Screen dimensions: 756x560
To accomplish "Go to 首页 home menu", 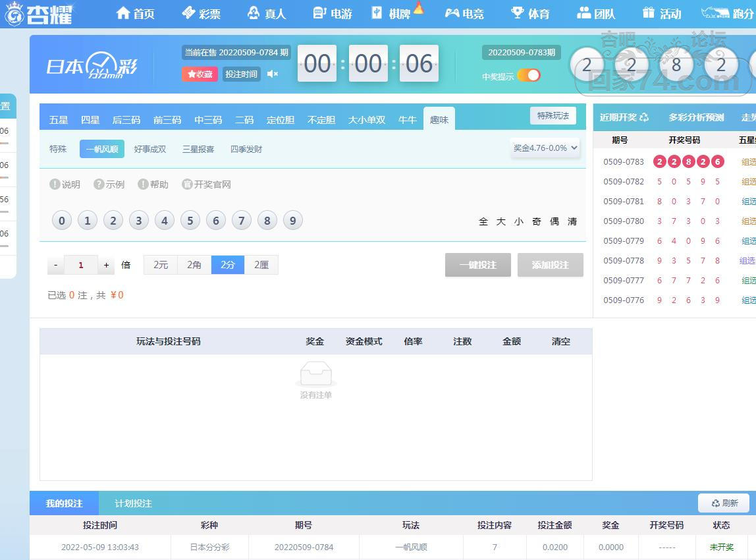I will tap(136, 13).
